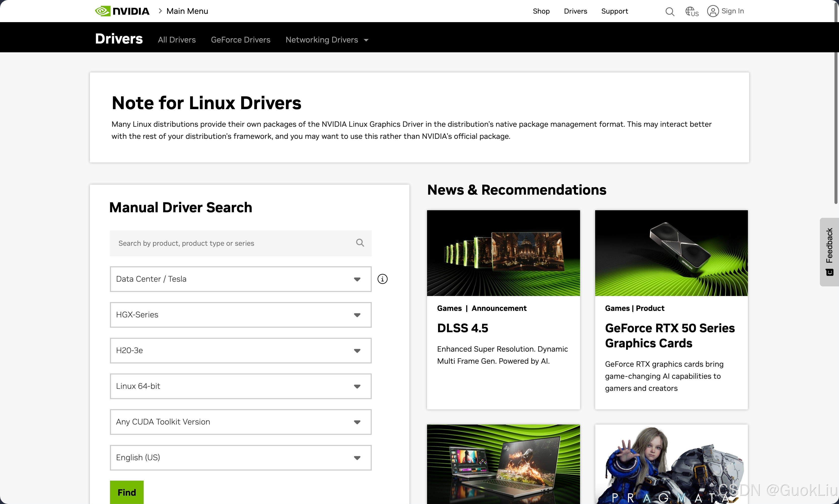Open Drivers in the top navigation
This screenshot has width=839, height=504.
click(x=575, y=11)
